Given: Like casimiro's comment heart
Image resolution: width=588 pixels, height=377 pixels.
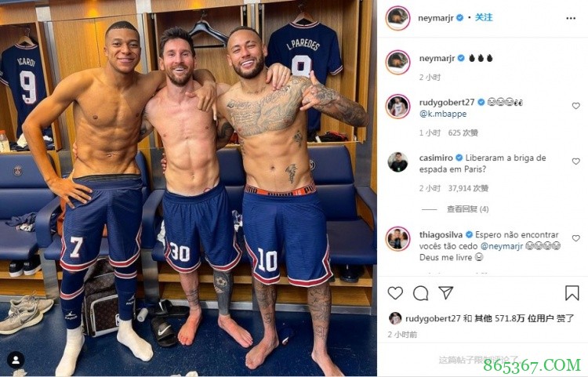Looking at the screenshot, I should (x=576, y=161).
